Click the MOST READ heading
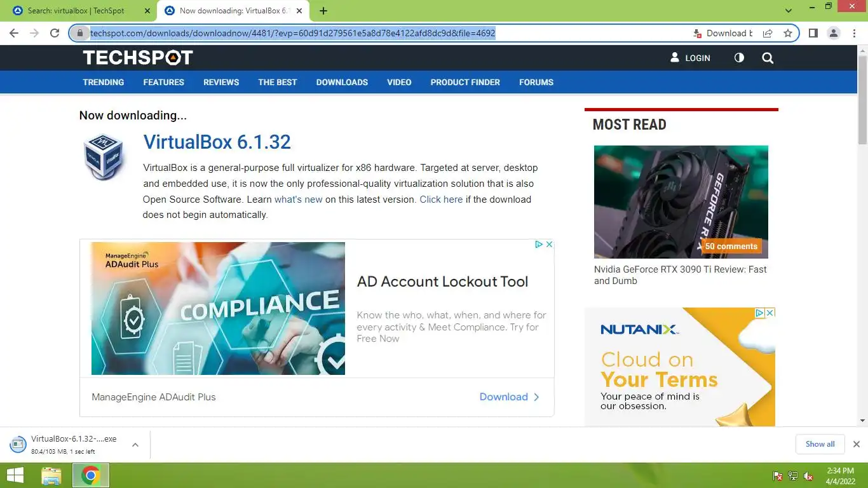This screenshot has width=868, height=488. [629, 125]
